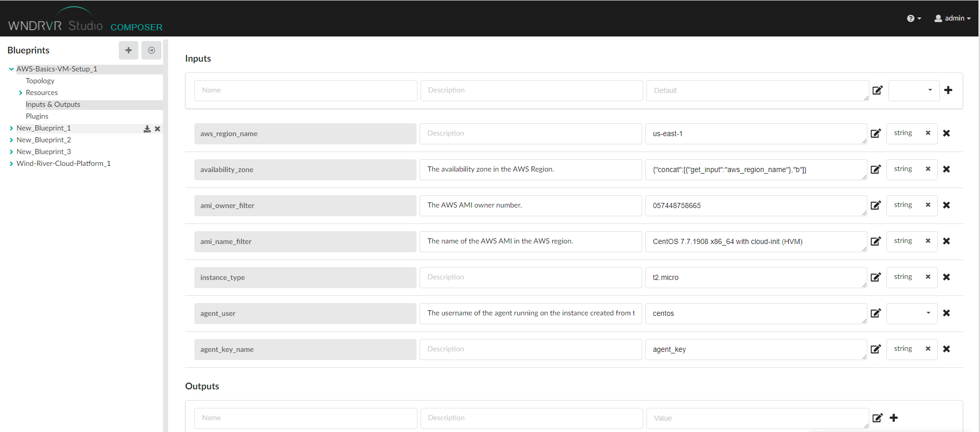Edit ami_name_filter default value icon
The image size is (980, 432).
[876, 241]
